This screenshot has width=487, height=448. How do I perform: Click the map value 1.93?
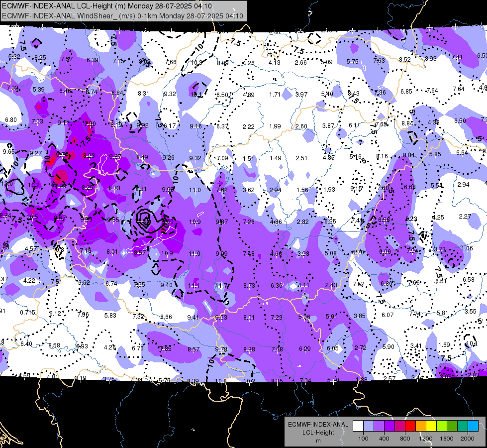[x=329, y=189]
